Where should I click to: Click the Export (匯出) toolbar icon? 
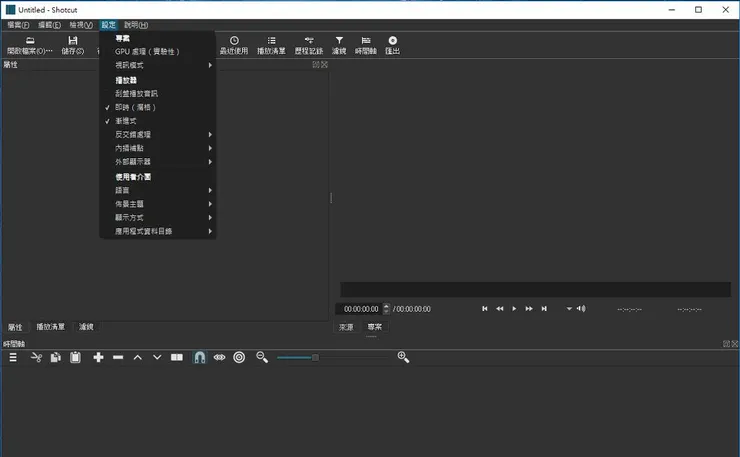tap(393, 45)
